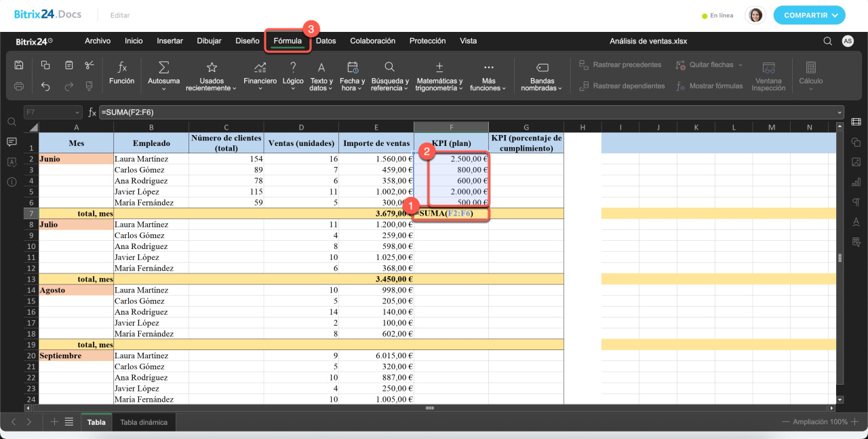Switch to Tabla dinámica sheet tab
Image resolution: width=868 pixels, height=439 pixels.
tap(144, 422)
